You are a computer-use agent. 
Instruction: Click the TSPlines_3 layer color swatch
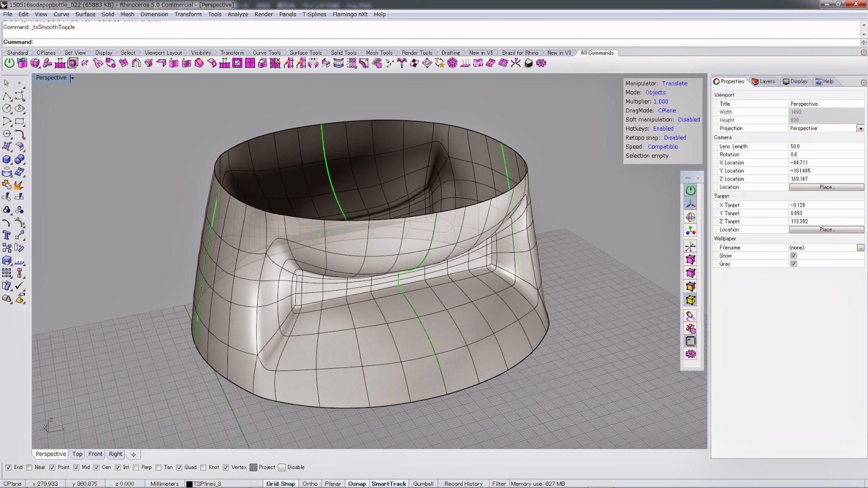tap(189, 484)
